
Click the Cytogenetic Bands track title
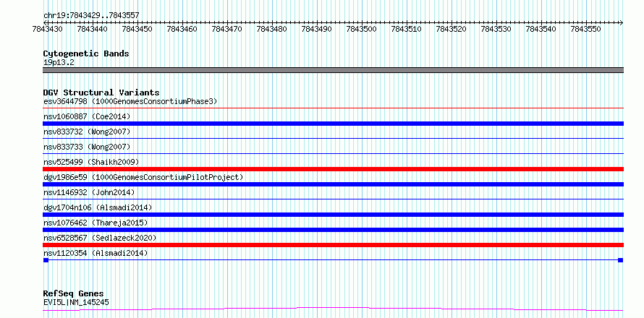[86, 53]
